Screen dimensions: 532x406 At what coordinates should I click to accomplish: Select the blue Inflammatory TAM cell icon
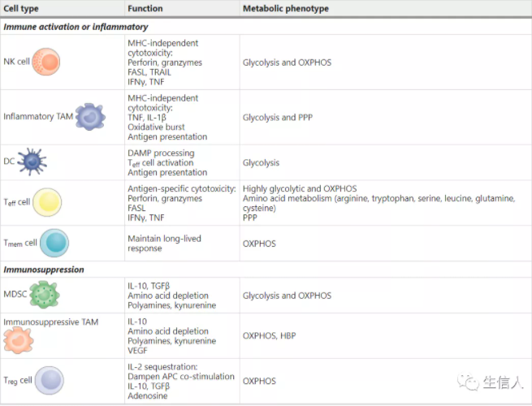pos(90,117)
